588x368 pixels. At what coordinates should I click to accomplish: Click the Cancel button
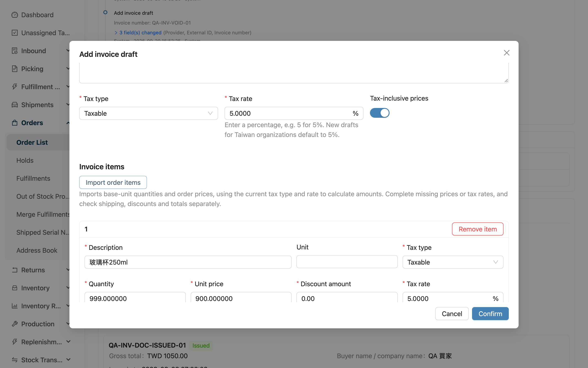coord(452,314)
